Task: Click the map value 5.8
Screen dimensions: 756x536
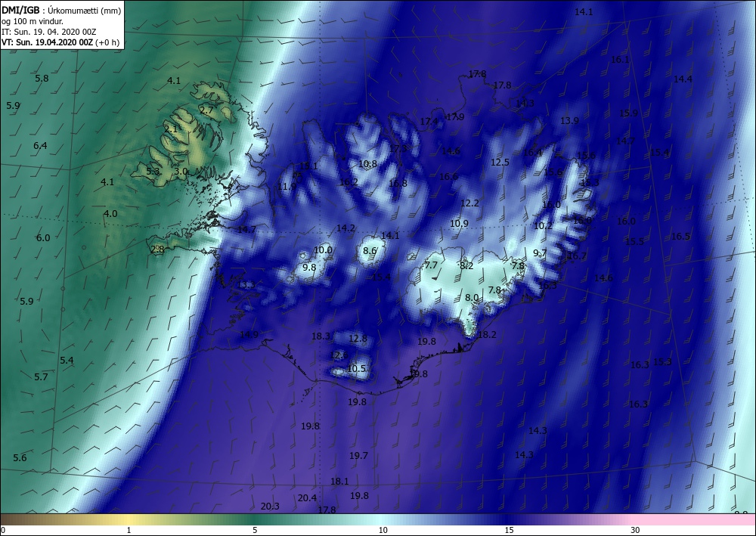Action: [42, 78]
